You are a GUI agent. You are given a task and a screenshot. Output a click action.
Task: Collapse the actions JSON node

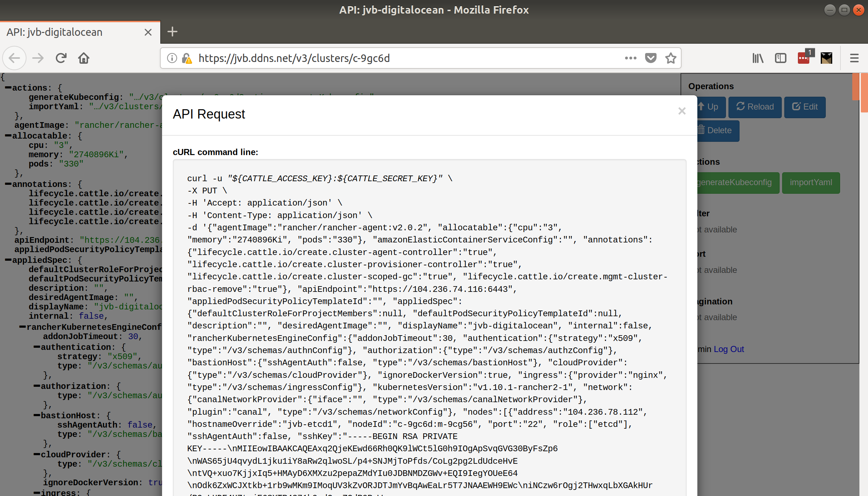point(8,88)
